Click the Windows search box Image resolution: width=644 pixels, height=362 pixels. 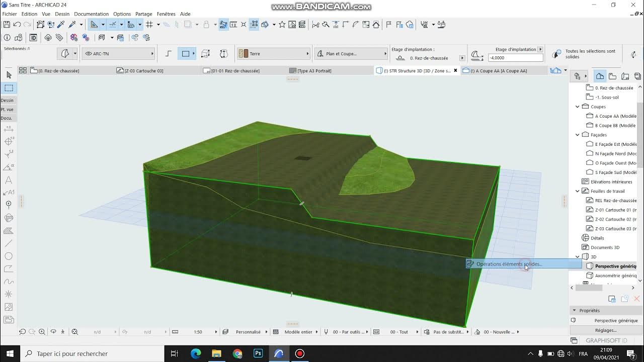92,353
